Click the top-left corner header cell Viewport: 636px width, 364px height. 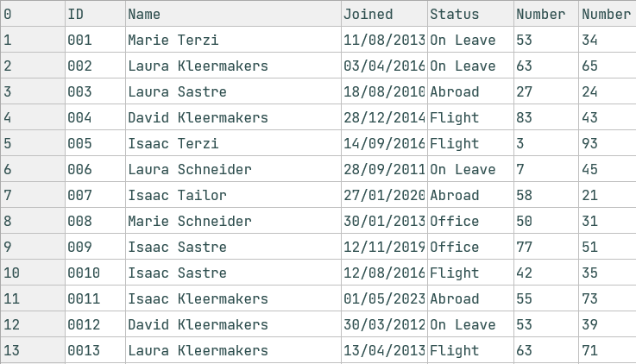pyautogui.click(x=32, y=14)
